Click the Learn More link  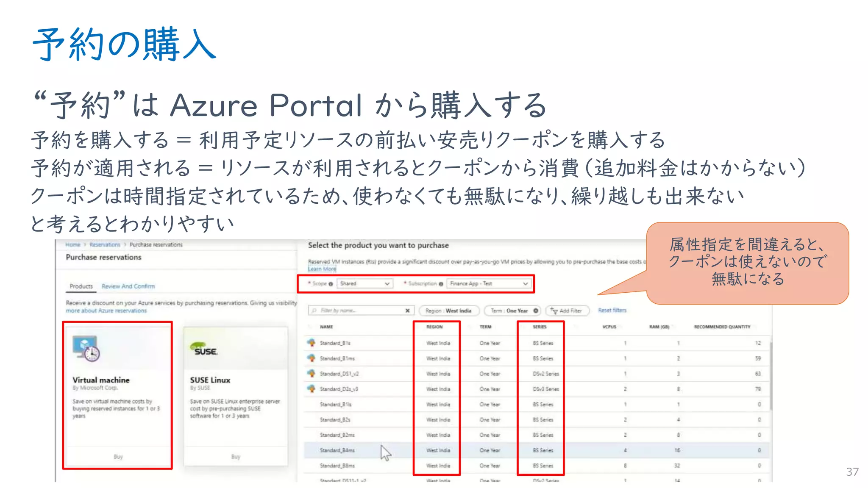[x=322, y=269]
